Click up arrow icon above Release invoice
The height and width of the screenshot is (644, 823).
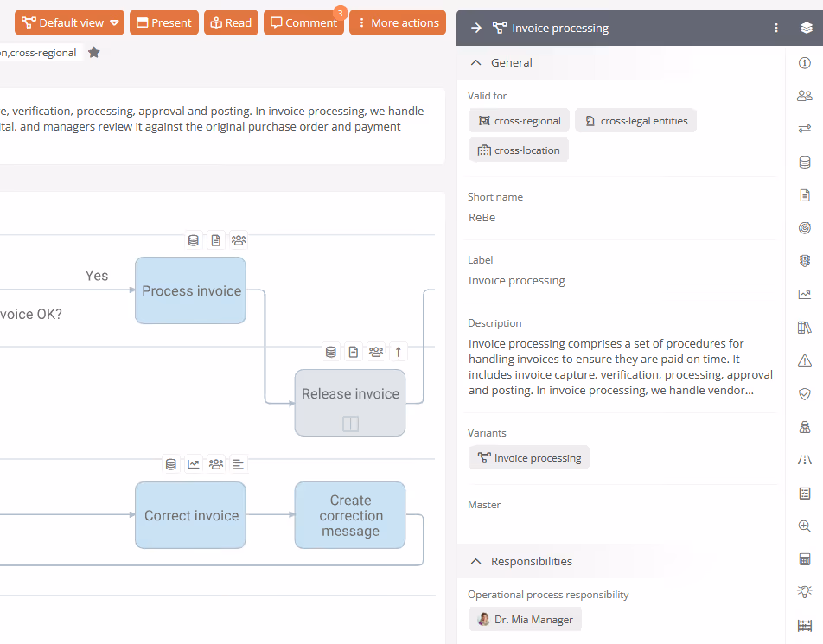point(399,352)
